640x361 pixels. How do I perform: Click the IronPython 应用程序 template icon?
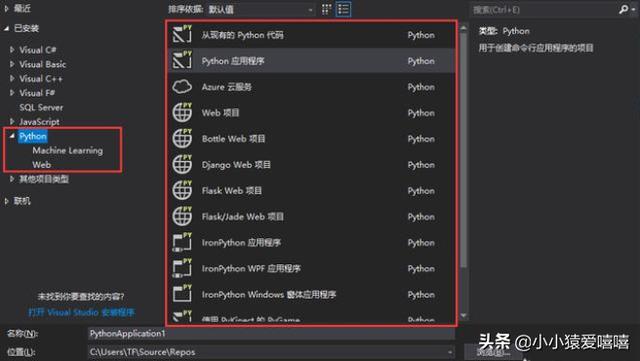[x=182, y=242]
